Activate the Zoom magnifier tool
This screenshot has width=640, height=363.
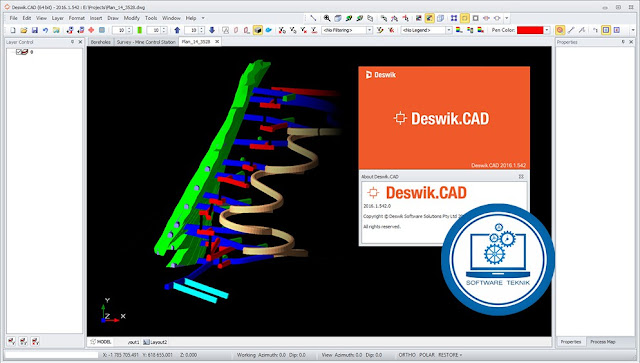click(x=327, y=18)
